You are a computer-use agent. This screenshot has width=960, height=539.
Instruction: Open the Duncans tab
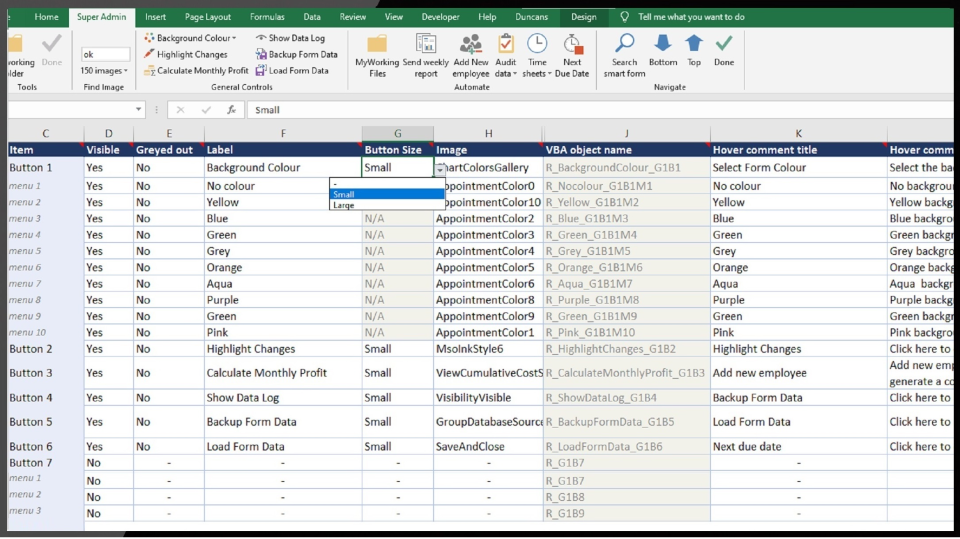[x=531, y=17]
